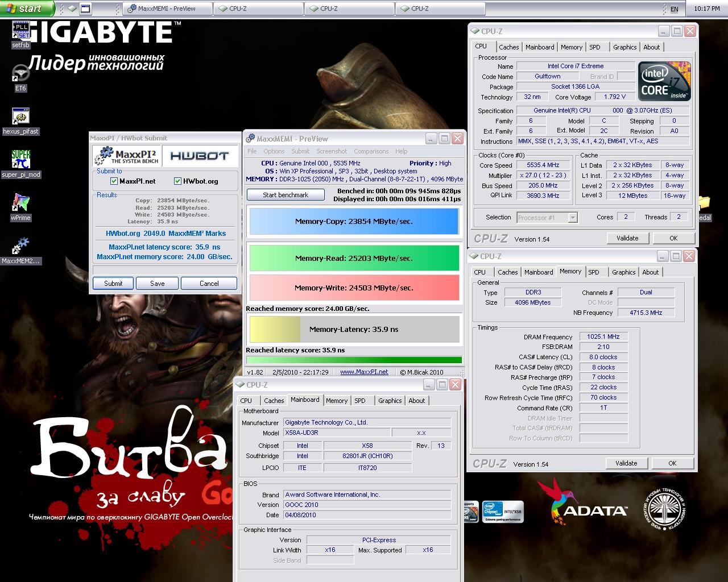This screenshot has height=582, width=728.
Task: Open the Help menu in MaxxMEMI
Action: click(401, 151)
